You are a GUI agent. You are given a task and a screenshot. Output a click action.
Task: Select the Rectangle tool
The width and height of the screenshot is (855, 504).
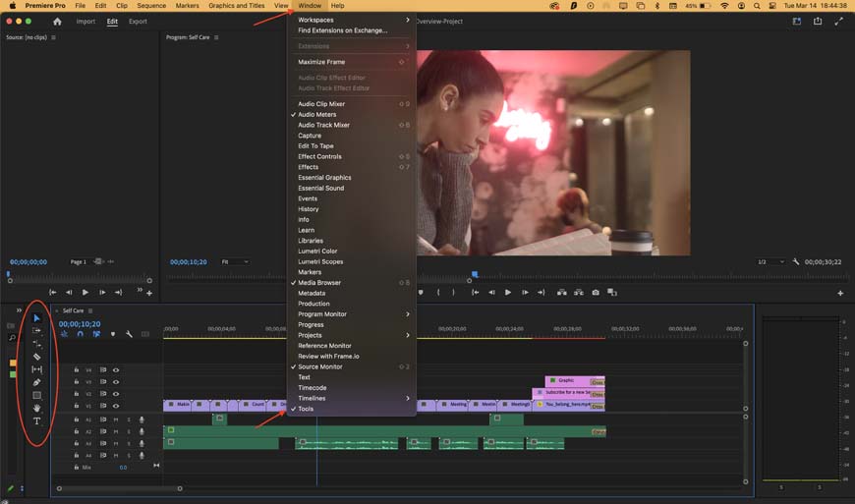pos(37,395)
